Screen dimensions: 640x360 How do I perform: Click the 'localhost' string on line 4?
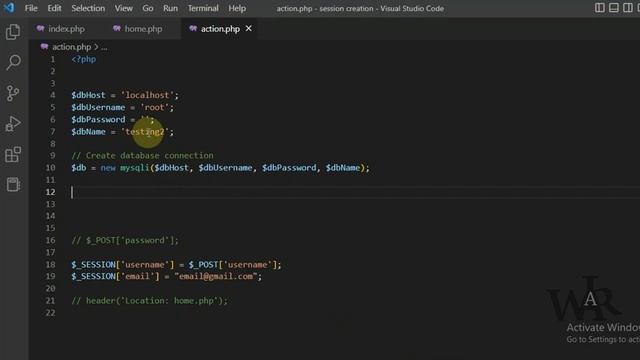click(147, 95)
